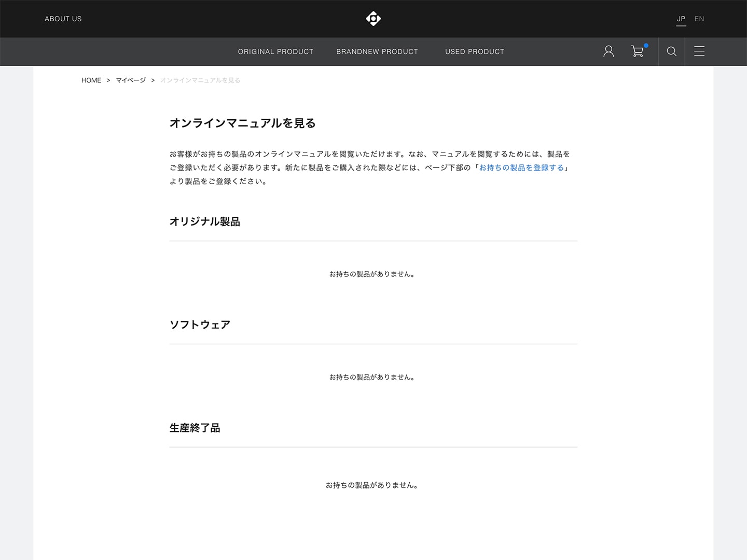Click the greyed オンラインマニュアルを見る breadcrumb

pyautogui.click(x=200, y=80)
